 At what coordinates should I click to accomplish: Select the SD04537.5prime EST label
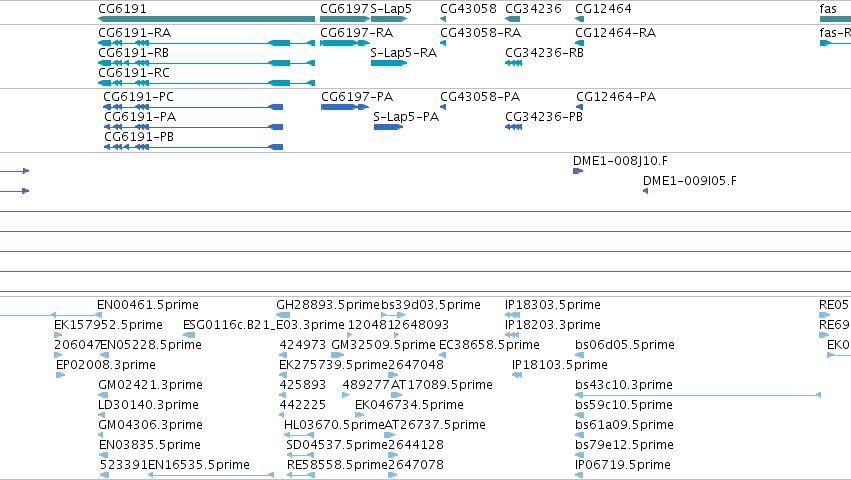337,445
